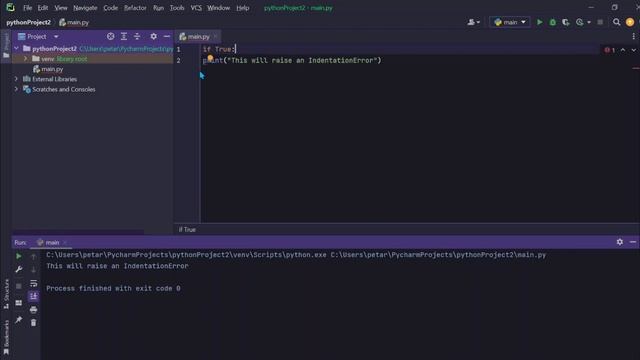Open the editor tabs options menu
The width and height of the screenshot is (640, 360).
(633, 36)
